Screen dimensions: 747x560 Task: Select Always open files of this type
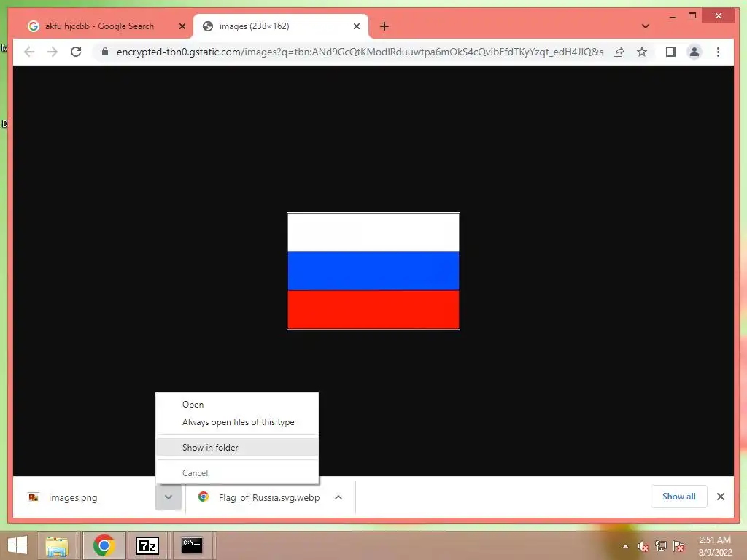click(239, 422)
